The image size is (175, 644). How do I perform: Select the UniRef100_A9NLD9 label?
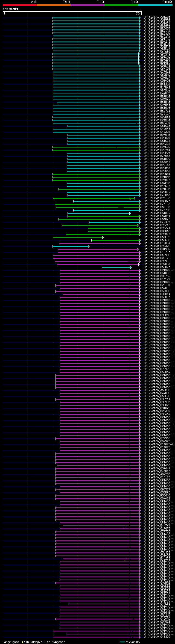[x=157, y=147]
